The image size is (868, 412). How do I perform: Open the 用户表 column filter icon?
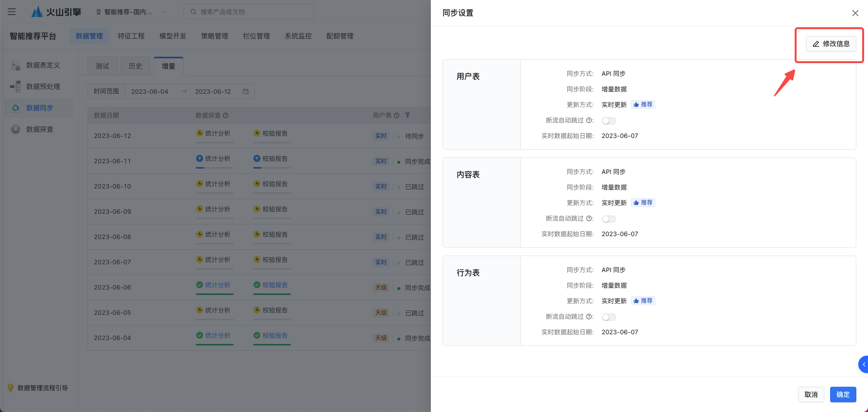408,116
